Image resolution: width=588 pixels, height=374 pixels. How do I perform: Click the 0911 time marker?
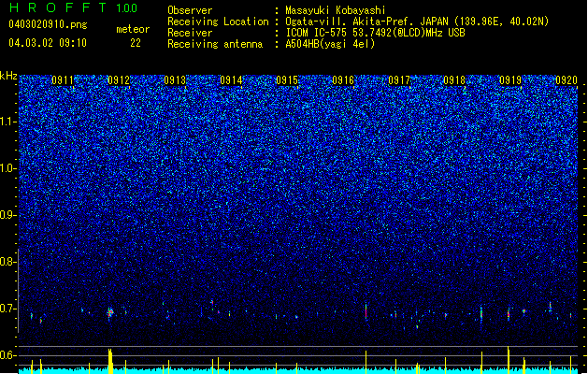63,80
